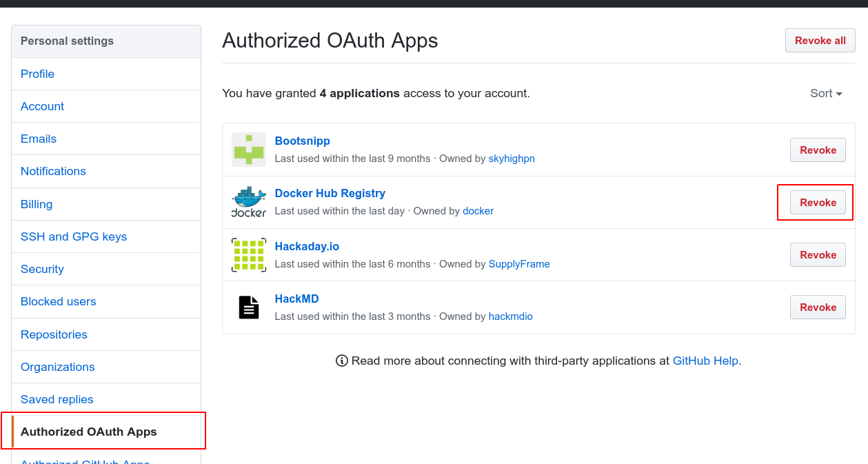Revoke access for Bootsnipp

click(818, 150)
